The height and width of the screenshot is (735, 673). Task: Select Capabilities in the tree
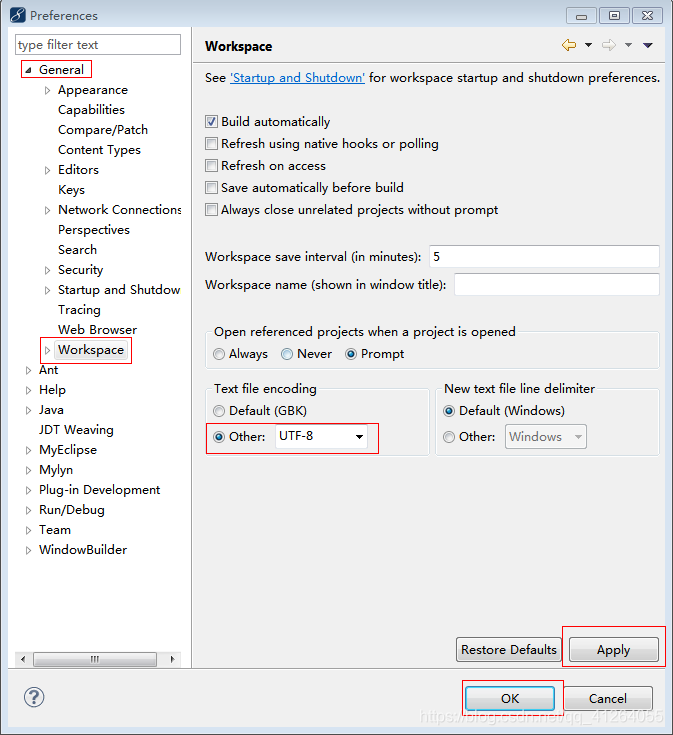pyautogui.click(x=91, y=110)
